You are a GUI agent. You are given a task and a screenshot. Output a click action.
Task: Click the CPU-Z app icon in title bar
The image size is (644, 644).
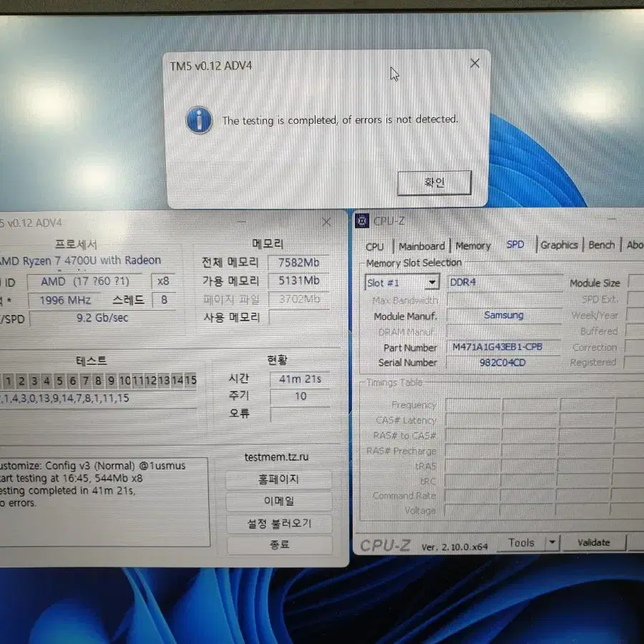tap(362, 221)
